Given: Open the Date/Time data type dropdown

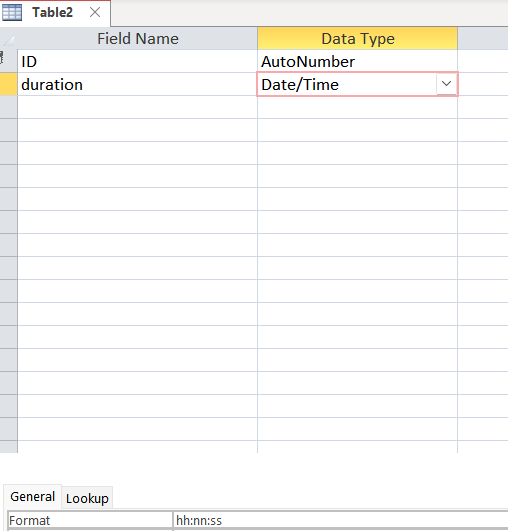Looking at the screenshot, I should 446,84.
